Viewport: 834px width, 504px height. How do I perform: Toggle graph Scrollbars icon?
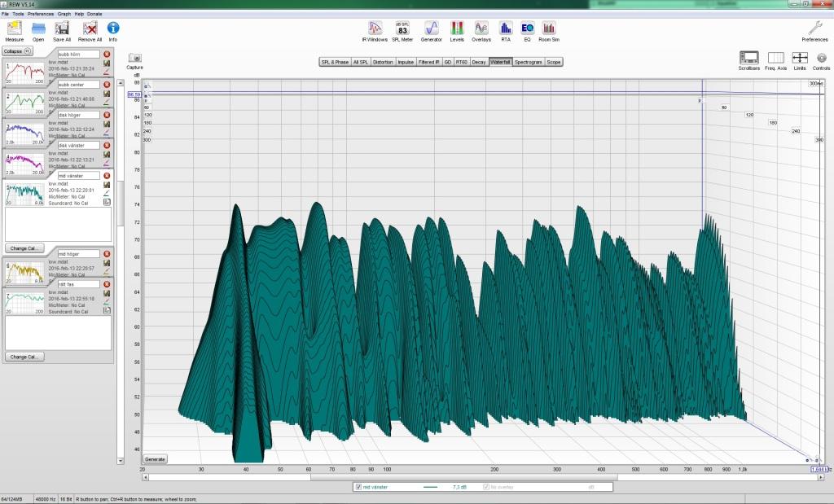click(749, 58)
